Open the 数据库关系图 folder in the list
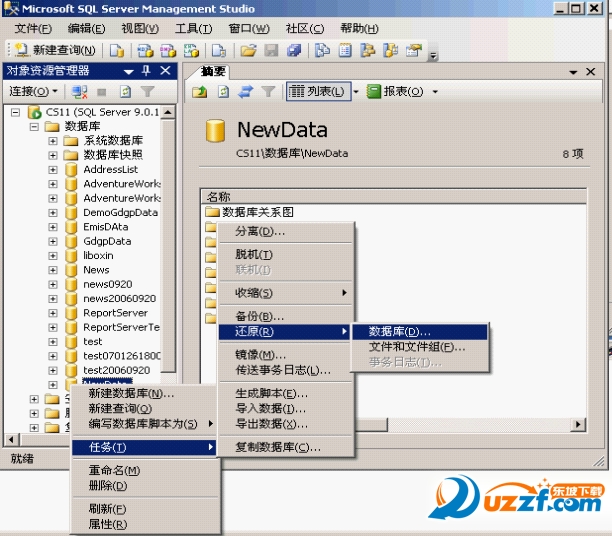The image size is (612, 536). (x=250, y=212)
